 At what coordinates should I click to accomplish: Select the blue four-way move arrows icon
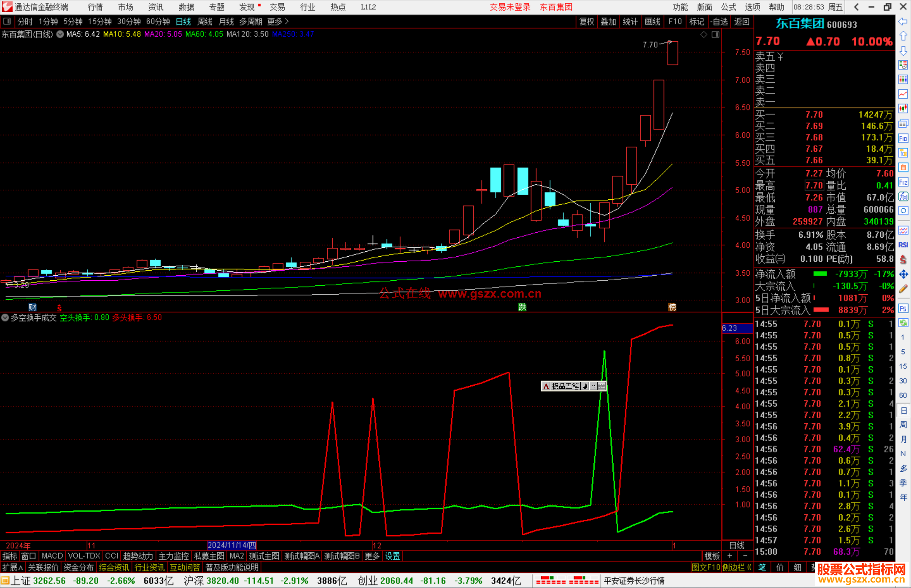903,274
